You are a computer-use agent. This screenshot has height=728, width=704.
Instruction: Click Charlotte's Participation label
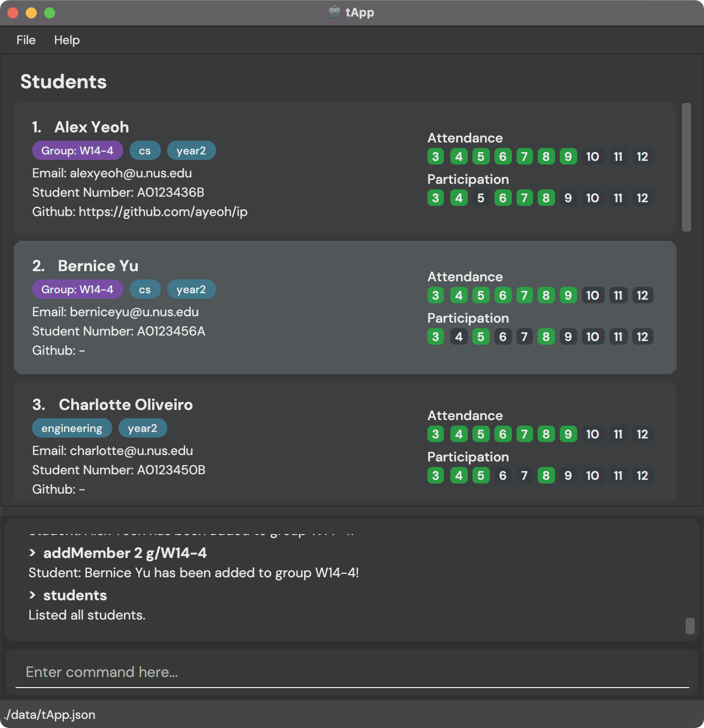tap(468, 457)
